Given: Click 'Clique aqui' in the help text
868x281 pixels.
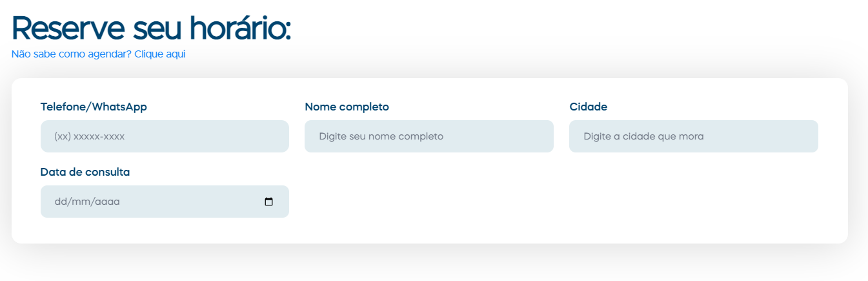Looking at the screenshot, I should (160, 54).
